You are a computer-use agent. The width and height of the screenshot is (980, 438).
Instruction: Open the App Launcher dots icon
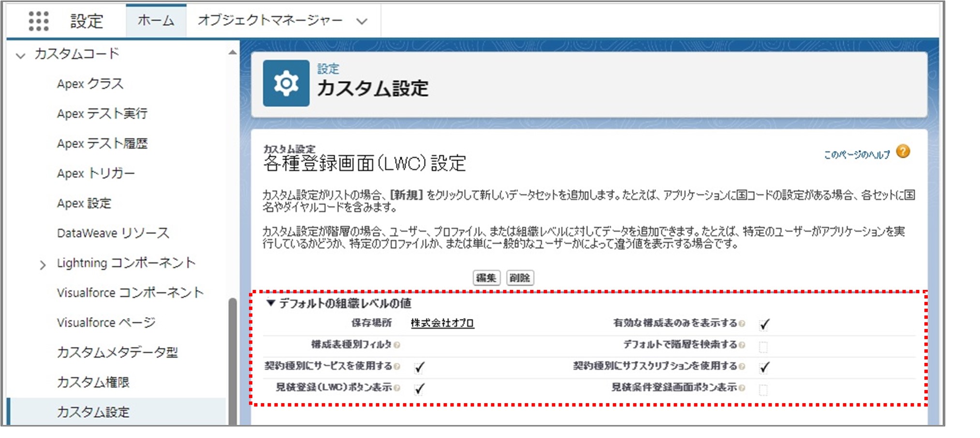(38, 21)
